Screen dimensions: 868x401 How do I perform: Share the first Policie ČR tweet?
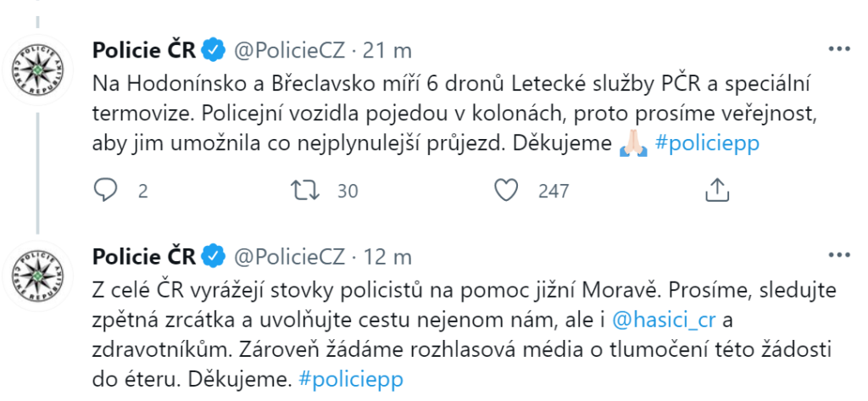(x=717, y=191)
